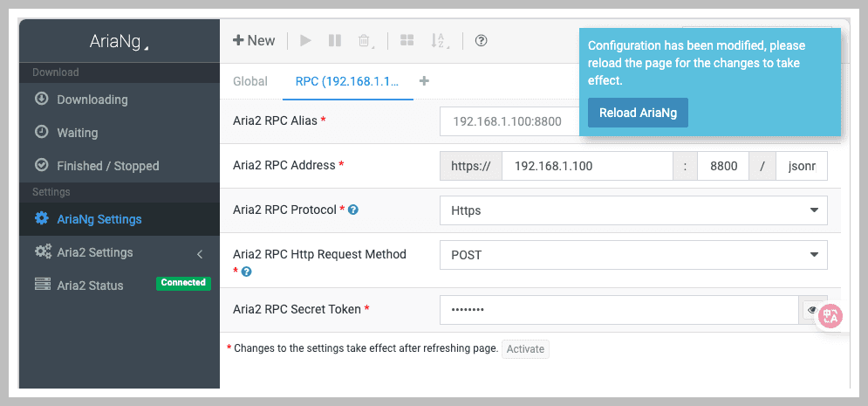Click the grid select-all toolbar icon
The width and height of the screenshot is (868, 406).
click(x=407, y=41)
